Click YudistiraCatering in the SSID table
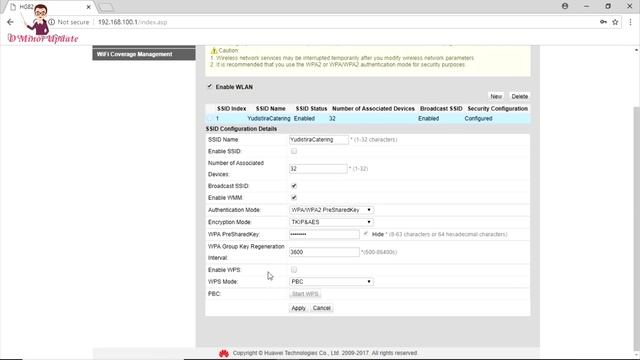The height and width of the screenshot is (360, 640). [x=269, y=118]
